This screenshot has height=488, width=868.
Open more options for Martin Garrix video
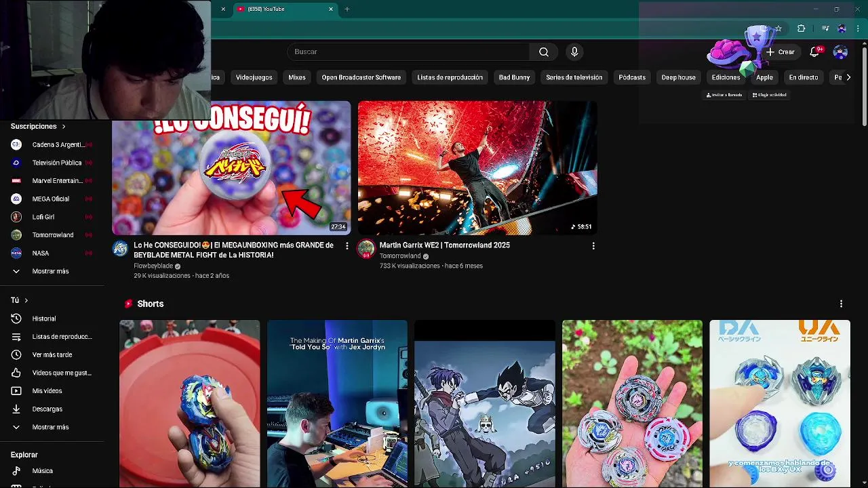tap(593, 245)
